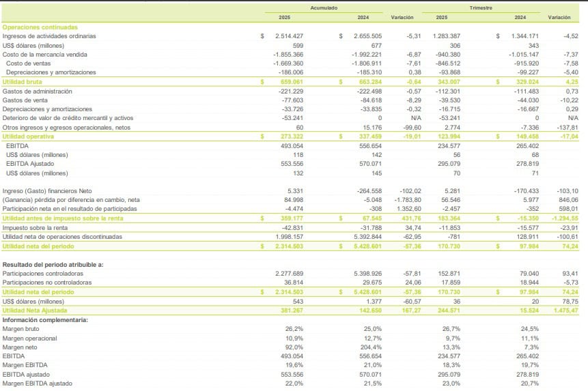This screenshot has width=588, height=391.
Task: Select the revenue value 2.514.427
Action: pos(289,36)
